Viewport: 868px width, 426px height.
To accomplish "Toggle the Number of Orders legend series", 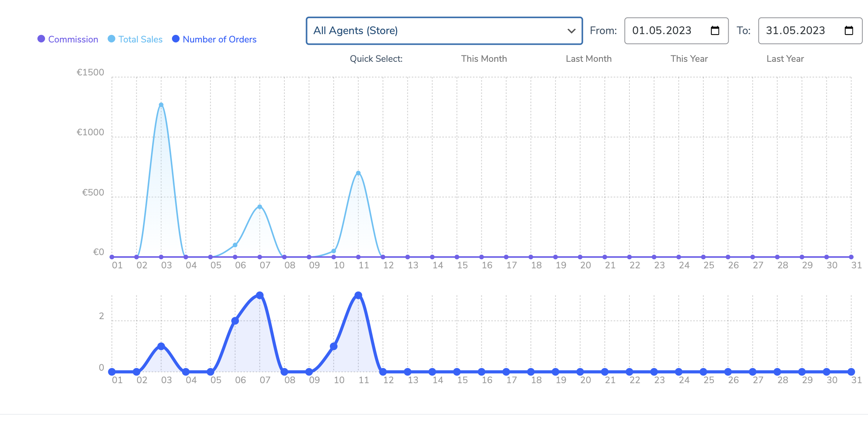I will point(214,39).
